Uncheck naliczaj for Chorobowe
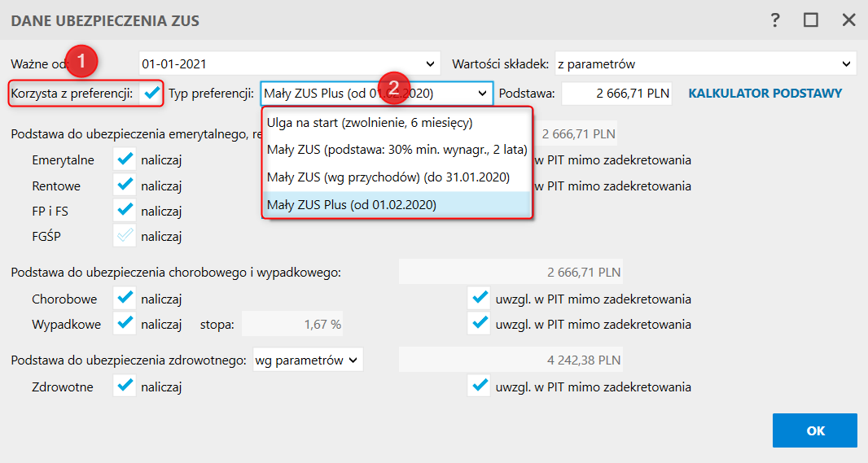 click(125, 298)
